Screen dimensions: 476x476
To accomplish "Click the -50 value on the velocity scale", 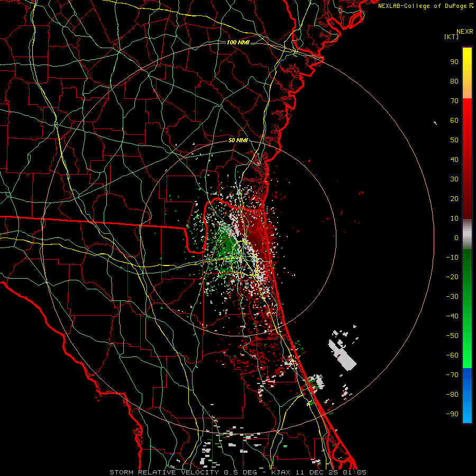I will [x=452, y=336].
